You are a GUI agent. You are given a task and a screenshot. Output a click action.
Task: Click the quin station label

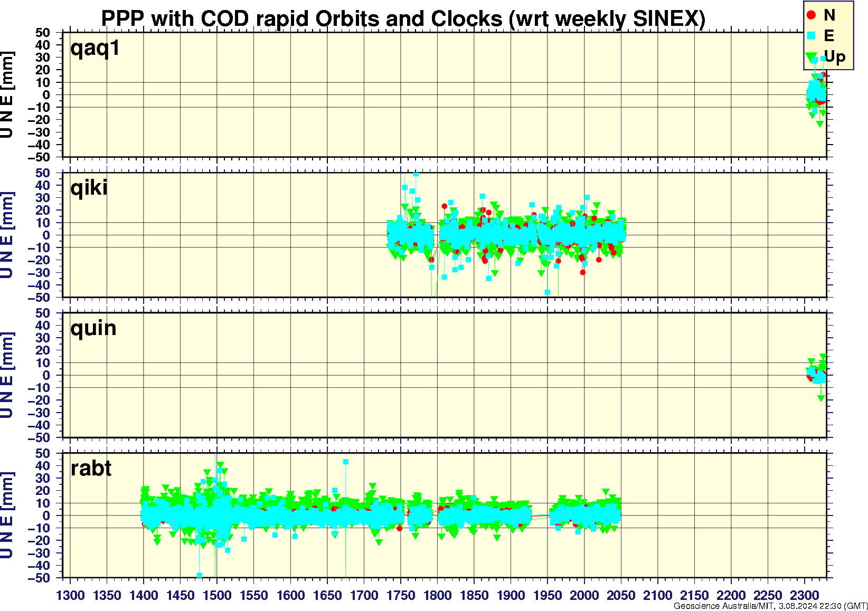pos(93,328)
